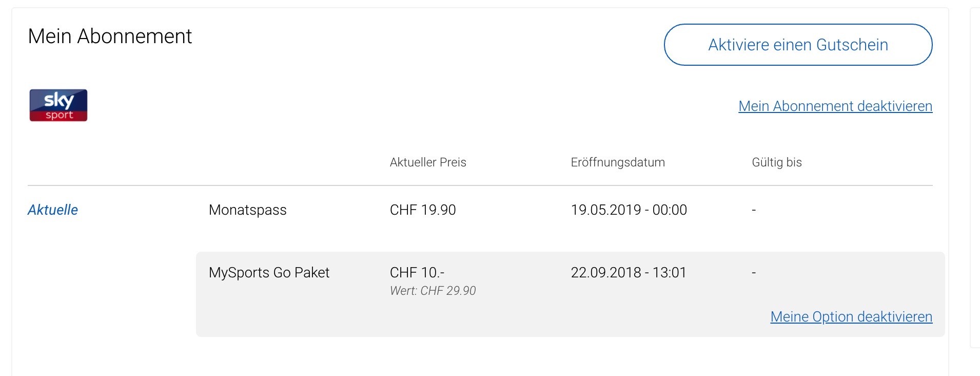The width and height of the screenshot is (980, 376).
Task: Click the 22.09.2018 - 13:01 opening date
Action: pyautogui.click(x=628, y=272)
